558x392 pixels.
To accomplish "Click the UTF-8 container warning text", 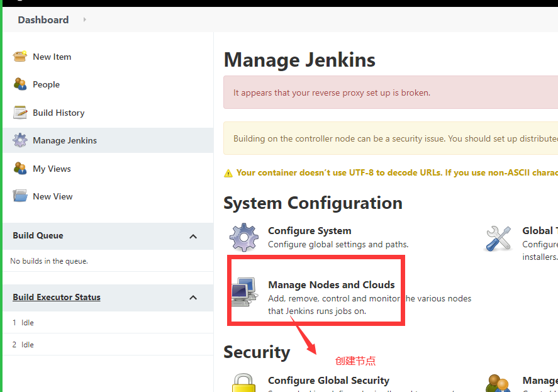I will 397,172.
